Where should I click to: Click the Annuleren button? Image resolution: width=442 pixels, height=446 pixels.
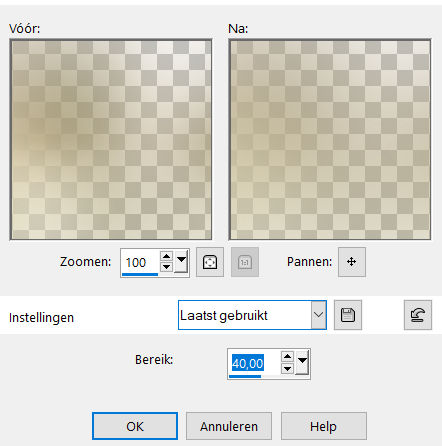coord(229,426)
